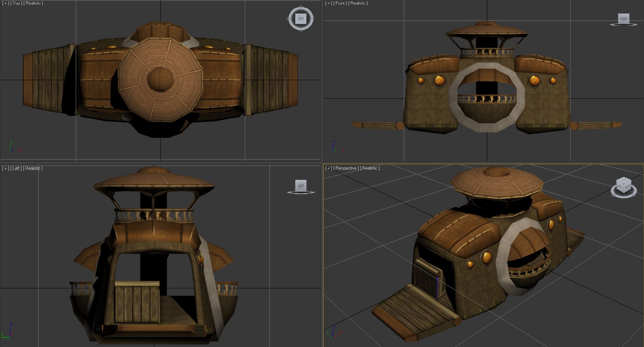Open the [Left] view label menu
The image size is (644, 347).
[16, 168]
